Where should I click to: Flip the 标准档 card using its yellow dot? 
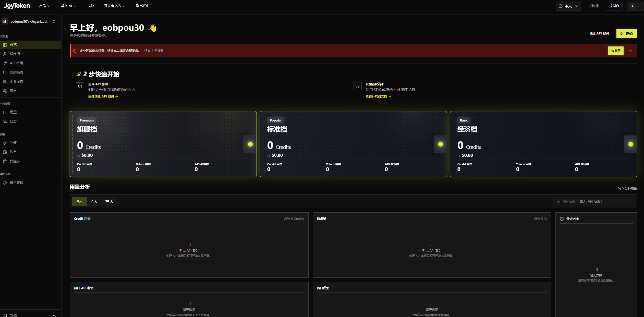click(x=440, y=144)
